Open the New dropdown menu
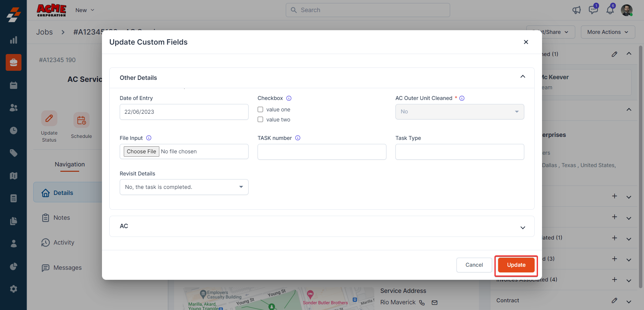The width and height of the screenshot is (644, 310). point(85,10)
